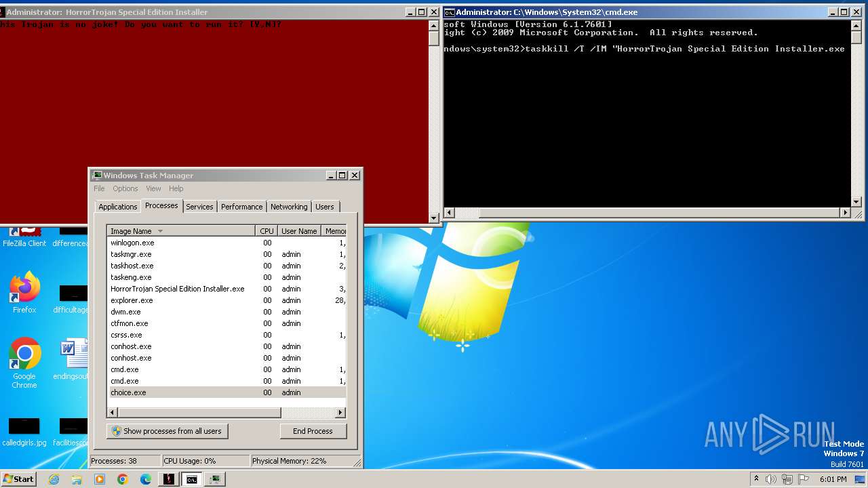This screenshot has height=488, width=868.
Task: Switch to the Performance tab
Action: (242, 207)
